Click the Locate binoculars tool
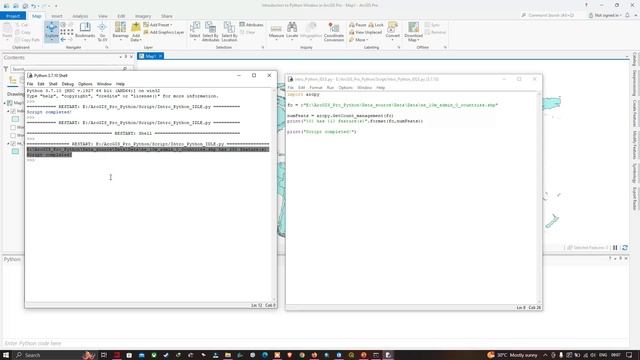640x360 pixels. [x=292, y=31]
